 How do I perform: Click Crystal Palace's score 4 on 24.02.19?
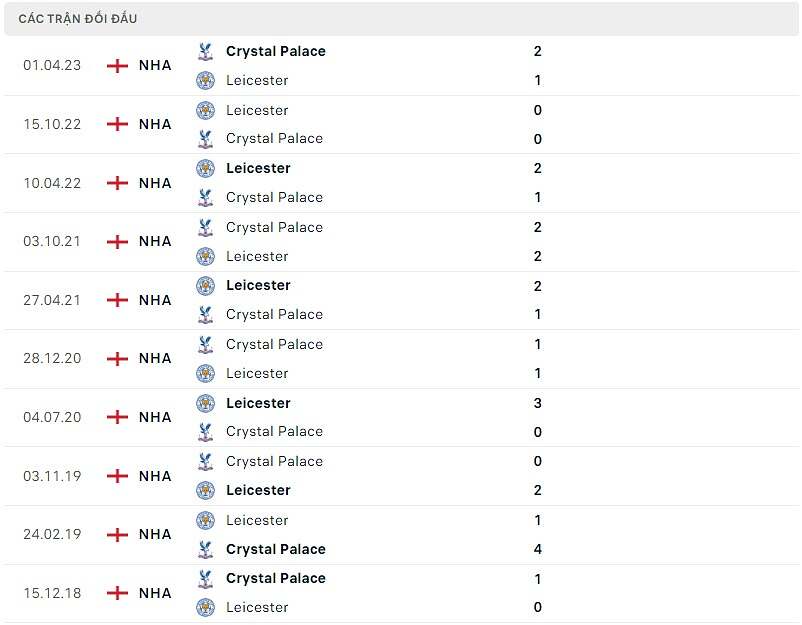[538, 549]
